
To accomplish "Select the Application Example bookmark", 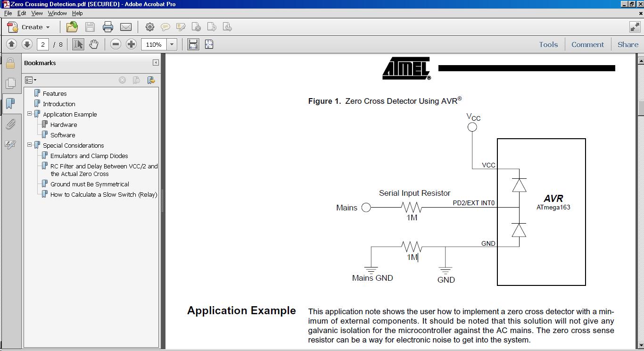I will point(70,114).
